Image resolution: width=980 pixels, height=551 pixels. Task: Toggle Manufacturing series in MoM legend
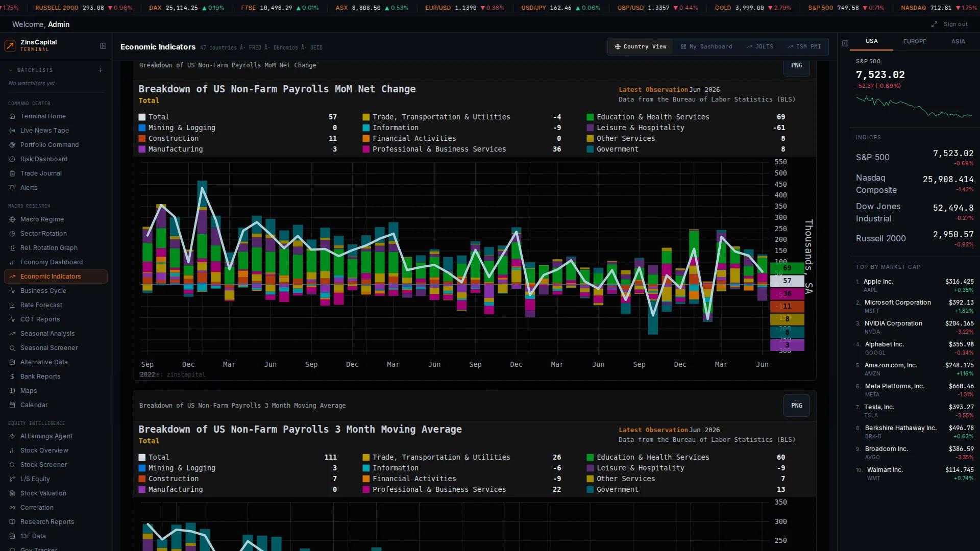point(237,149)
